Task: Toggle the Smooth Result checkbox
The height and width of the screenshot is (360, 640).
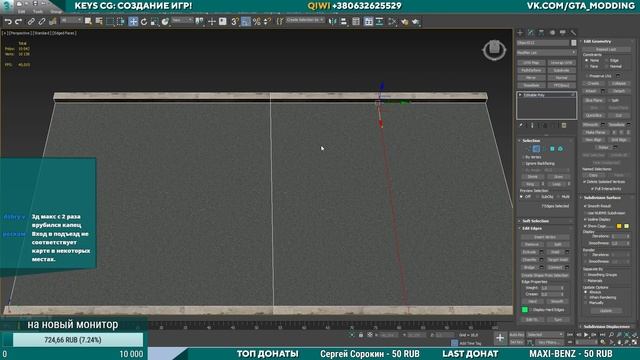Action: [585, 206]
